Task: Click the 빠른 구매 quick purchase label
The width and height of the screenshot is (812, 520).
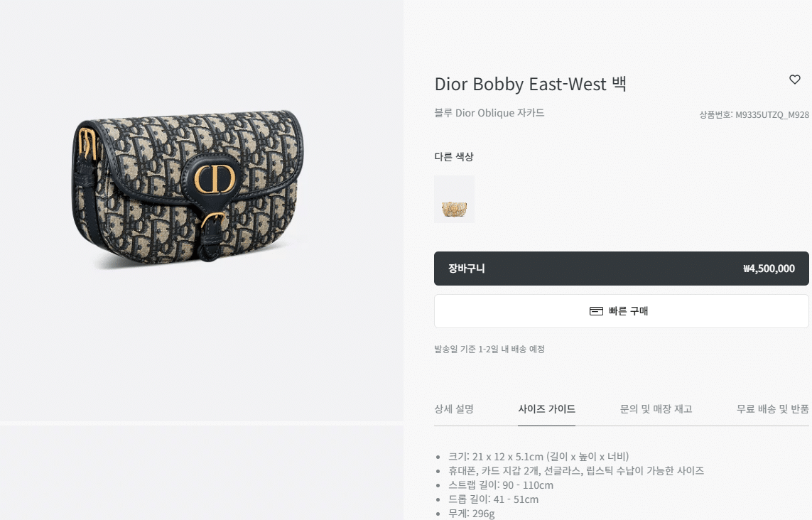Action: click(628, 310)
